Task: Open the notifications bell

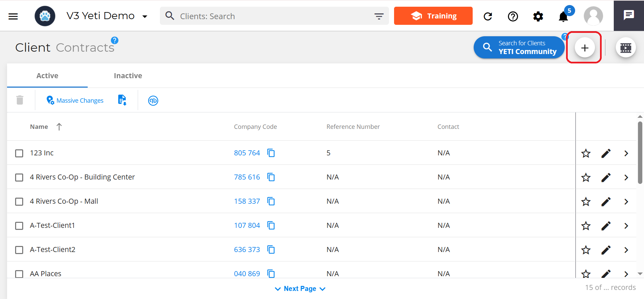Action: [563, 16]
